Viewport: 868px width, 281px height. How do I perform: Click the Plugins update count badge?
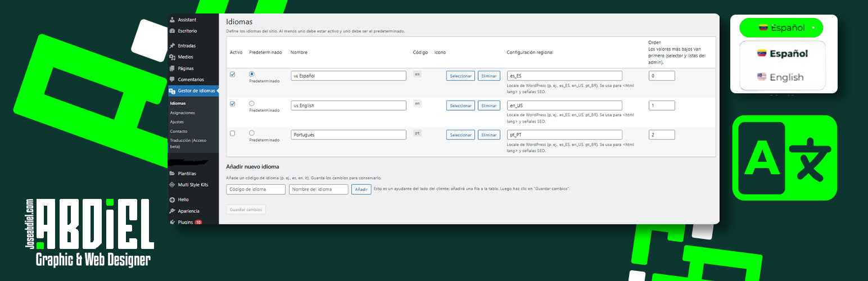tap(198, 222)
